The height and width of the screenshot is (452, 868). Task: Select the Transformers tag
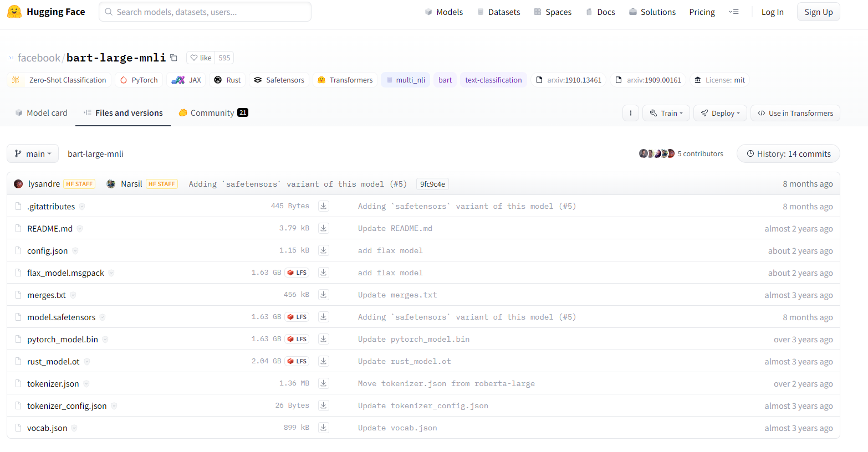pyautogui.click(x=345, y=80)
